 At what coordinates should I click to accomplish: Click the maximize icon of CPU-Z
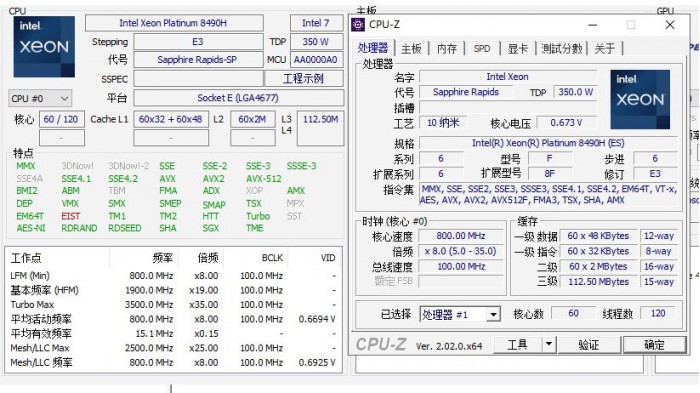tap(631, 25)
